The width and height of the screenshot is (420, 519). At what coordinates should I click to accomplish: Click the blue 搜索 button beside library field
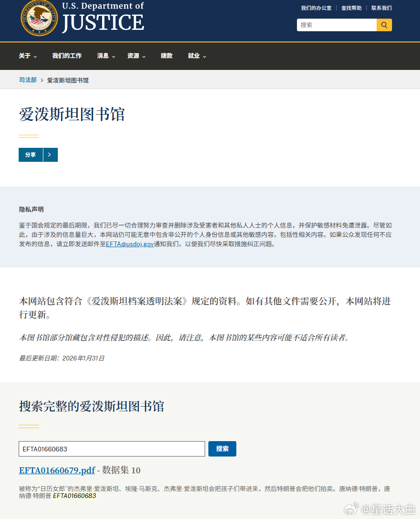click(222, 449)
